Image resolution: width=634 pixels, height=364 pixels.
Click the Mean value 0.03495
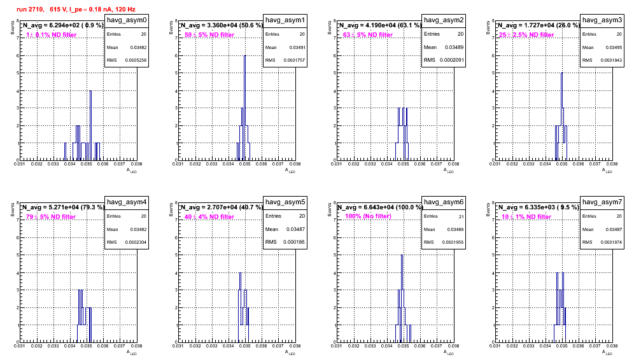[614, 47]
